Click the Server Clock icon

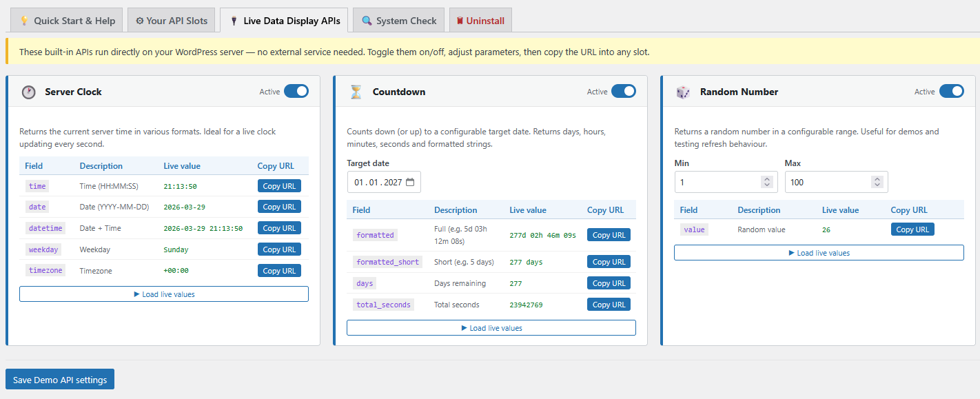28,92
